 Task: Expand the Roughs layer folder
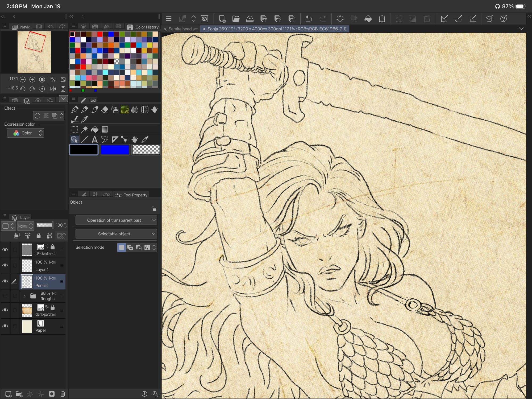tap(24, 296)
